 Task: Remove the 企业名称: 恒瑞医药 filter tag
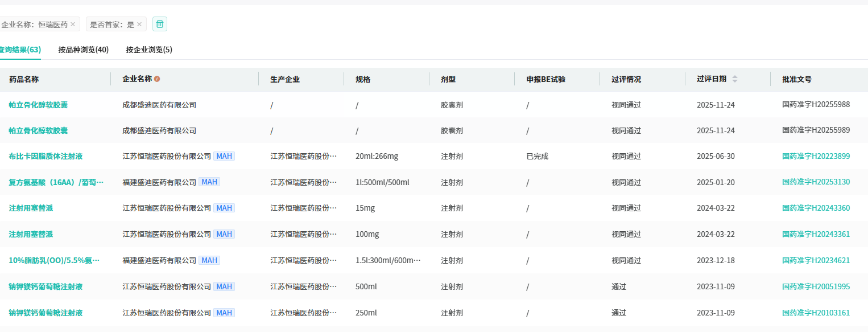point(73,24)
